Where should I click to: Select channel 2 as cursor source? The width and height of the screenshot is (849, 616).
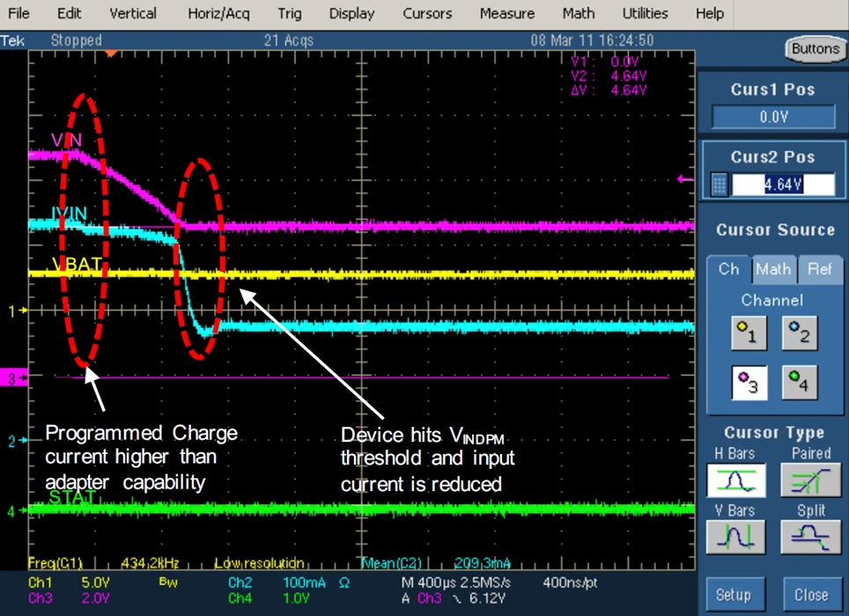[799, 333]
